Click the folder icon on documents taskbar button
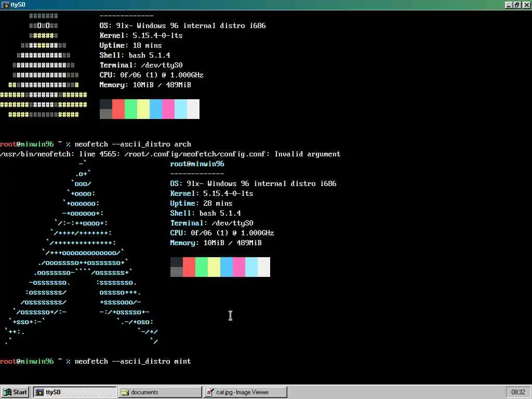This screenshot has width=532, height=399. coord(125,392)
